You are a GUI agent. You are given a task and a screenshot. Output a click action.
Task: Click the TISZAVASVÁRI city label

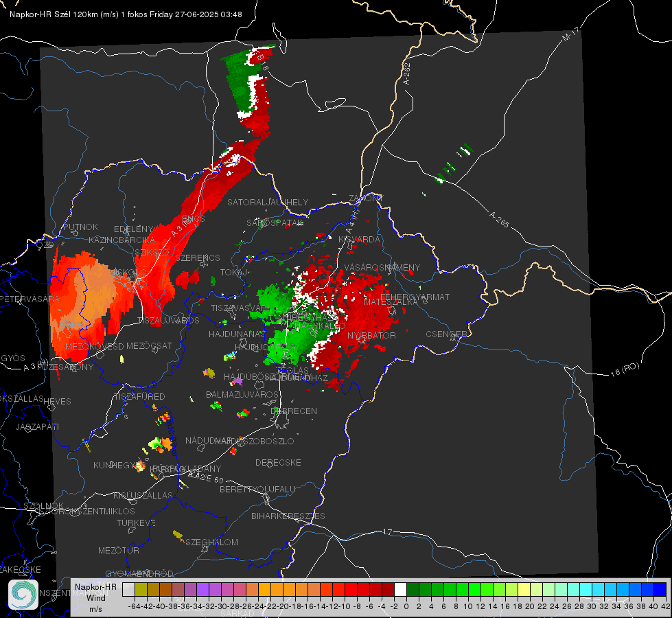pyautogui.click(x=240, y=308)
